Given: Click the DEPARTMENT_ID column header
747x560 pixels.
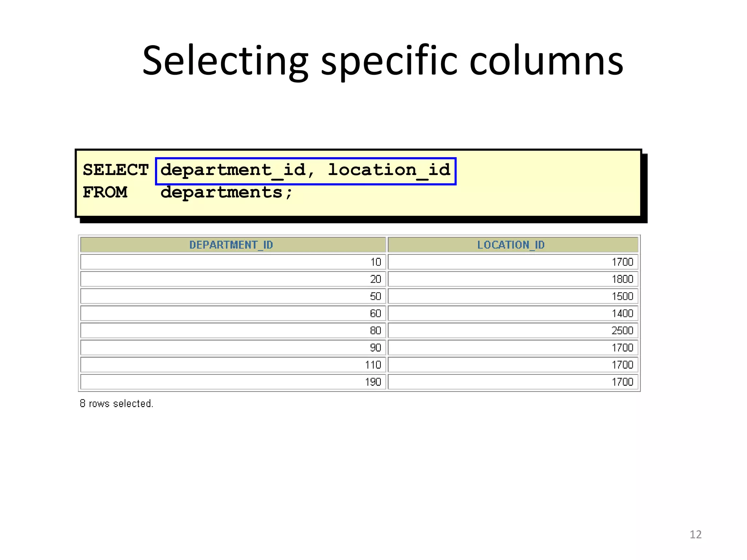Looking at the screenshot, I should point(233,245).
